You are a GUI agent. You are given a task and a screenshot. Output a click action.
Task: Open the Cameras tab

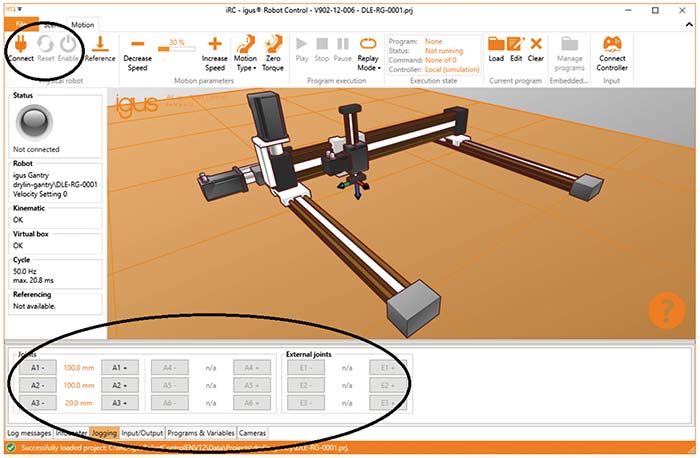coord(252,433)
